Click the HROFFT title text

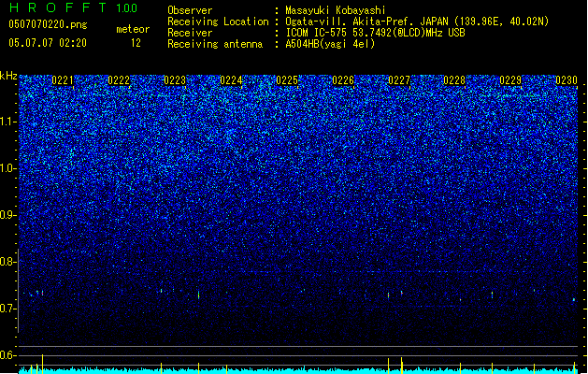(58, 7)
